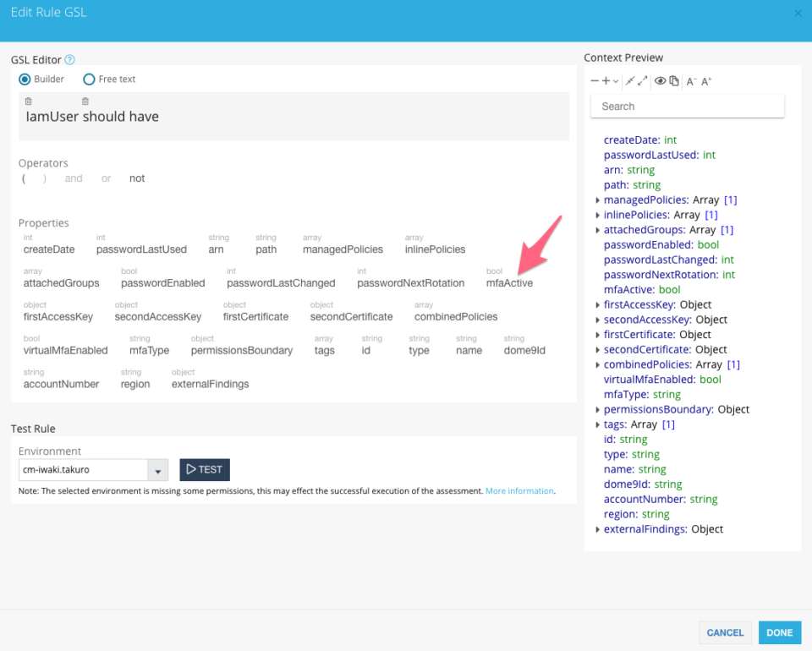Add arn property to rule
Viewport: 812px width, 651px height.
[216, 249]
